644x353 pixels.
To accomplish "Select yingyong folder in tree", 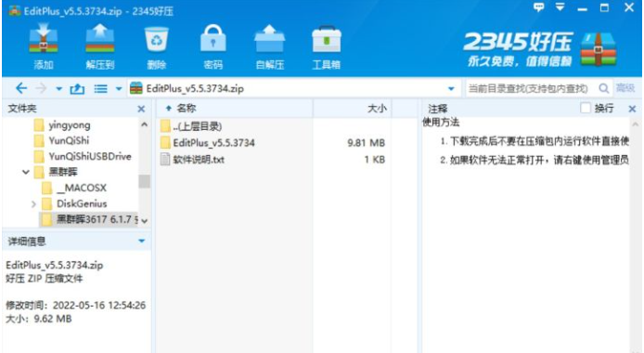I will coord(70,124).
